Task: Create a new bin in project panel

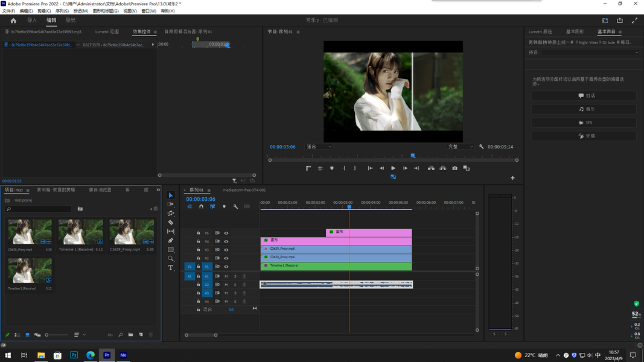Action: [x=130, y=335]
